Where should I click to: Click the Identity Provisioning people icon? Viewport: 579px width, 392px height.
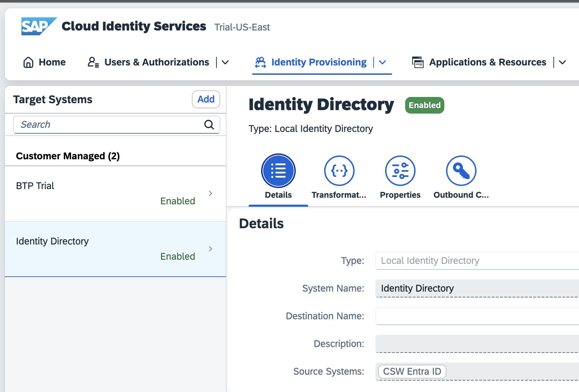(260, 62)
